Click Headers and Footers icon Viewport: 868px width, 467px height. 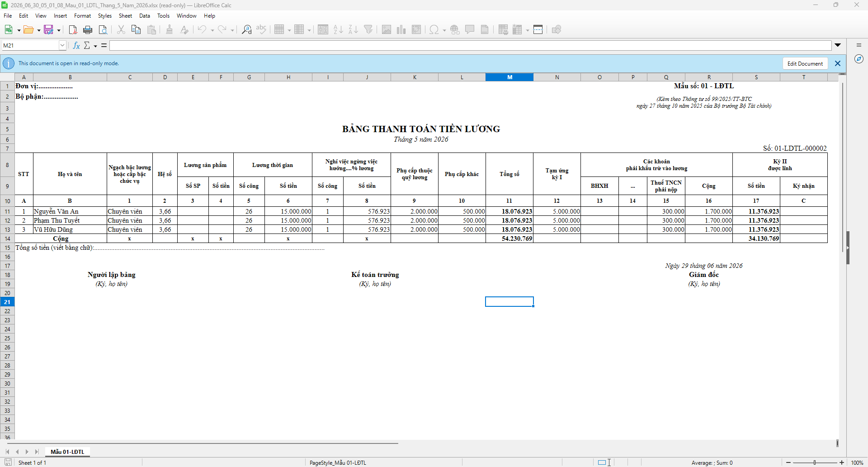(485, 30)
